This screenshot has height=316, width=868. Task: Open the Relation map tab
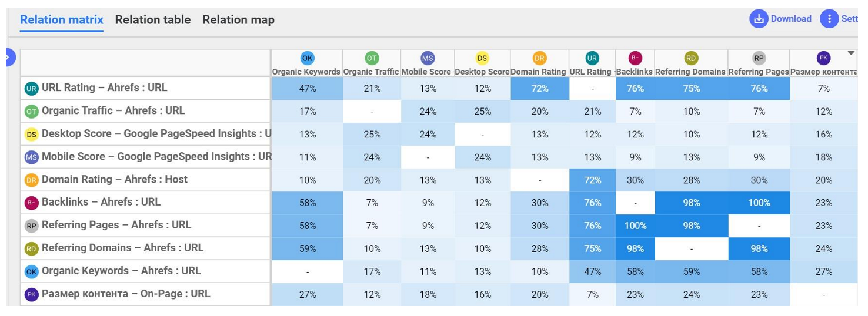tap(238, 19)
